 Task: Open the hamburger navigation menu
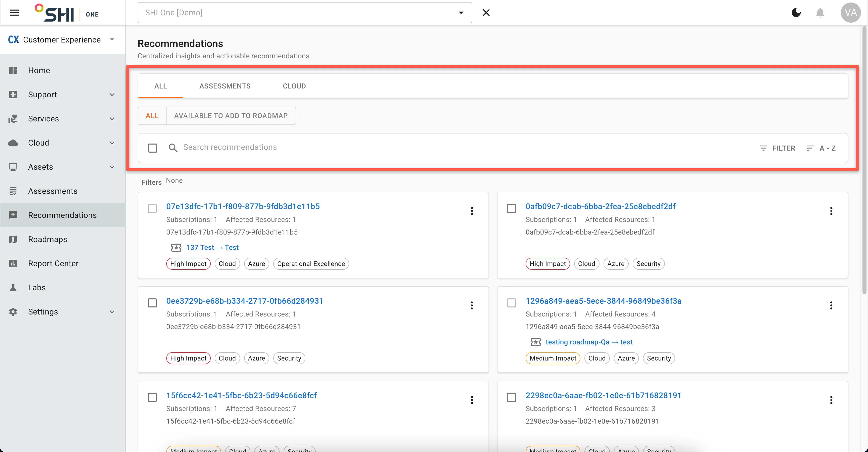point(15,13)
